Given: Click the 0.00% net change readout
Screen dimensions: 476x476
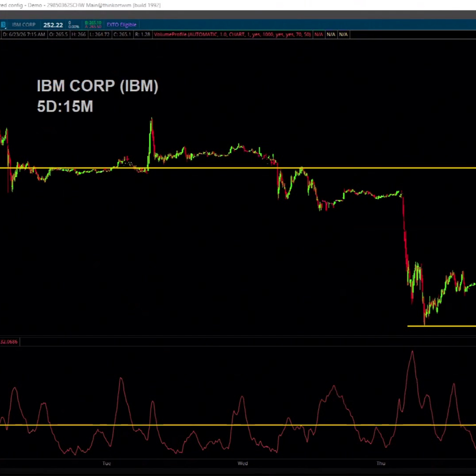Looking at the screenshot, I should [x=74, y=27].
